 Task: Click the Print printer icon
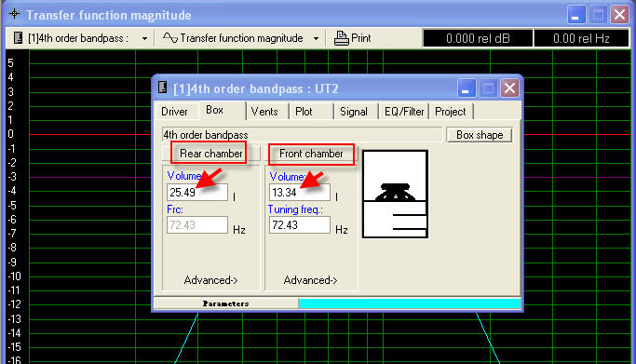pyautogui.click(x=341, y=38)
